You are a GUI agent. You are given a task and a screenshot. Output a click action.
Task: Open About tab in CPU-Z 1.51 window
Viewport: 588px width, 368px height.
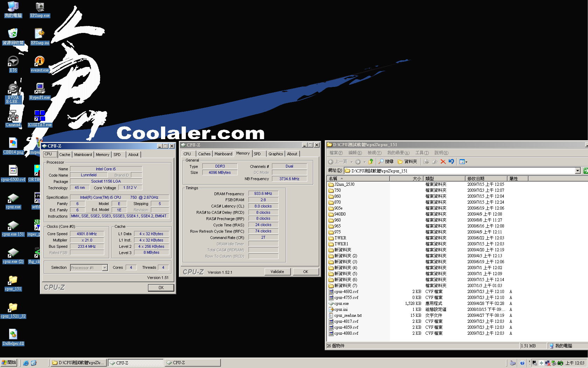[133, 155]
